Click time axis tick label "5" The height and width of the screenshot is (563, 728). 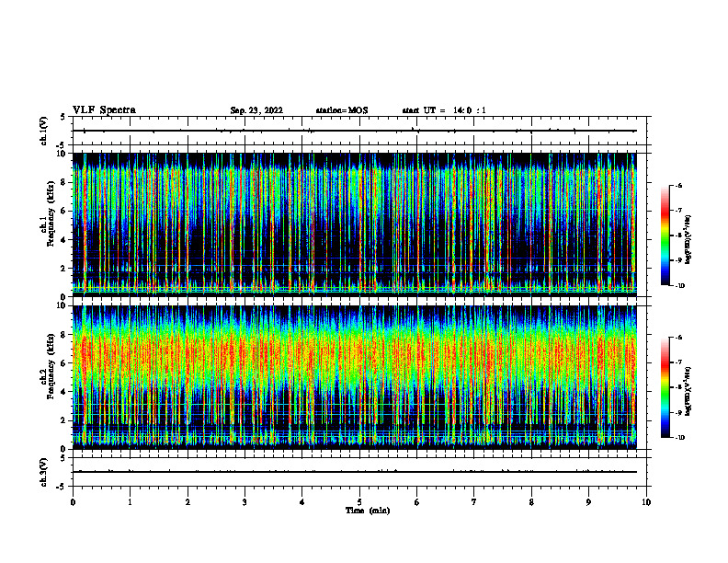click(359, 502)
